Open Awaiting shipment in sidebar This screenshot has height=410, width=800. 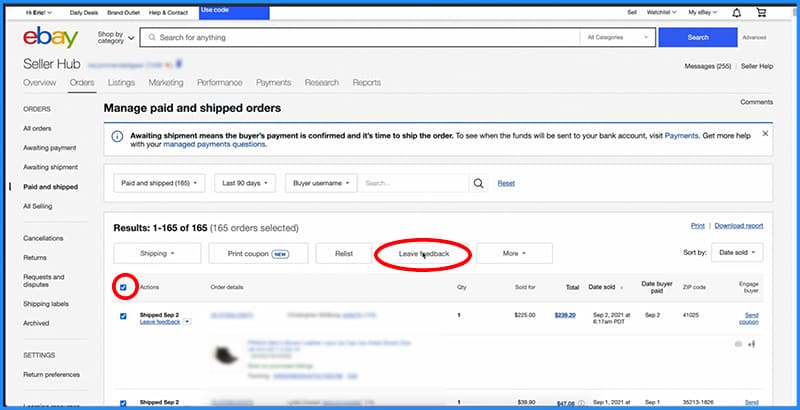click(x=51, y=167)
